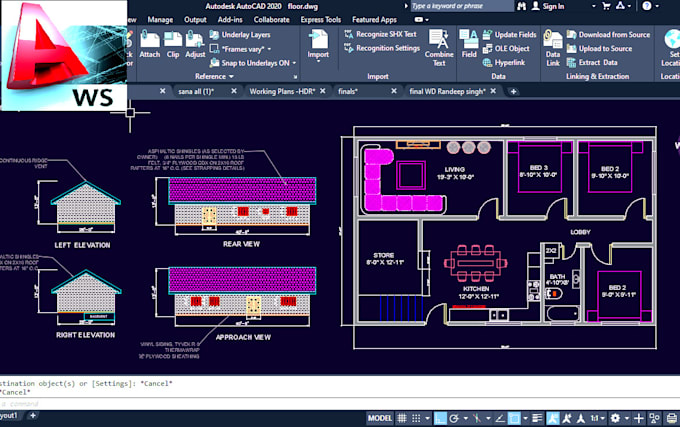Click Underlay Layers
Screen dimensions: 680x427
(240, 35)
